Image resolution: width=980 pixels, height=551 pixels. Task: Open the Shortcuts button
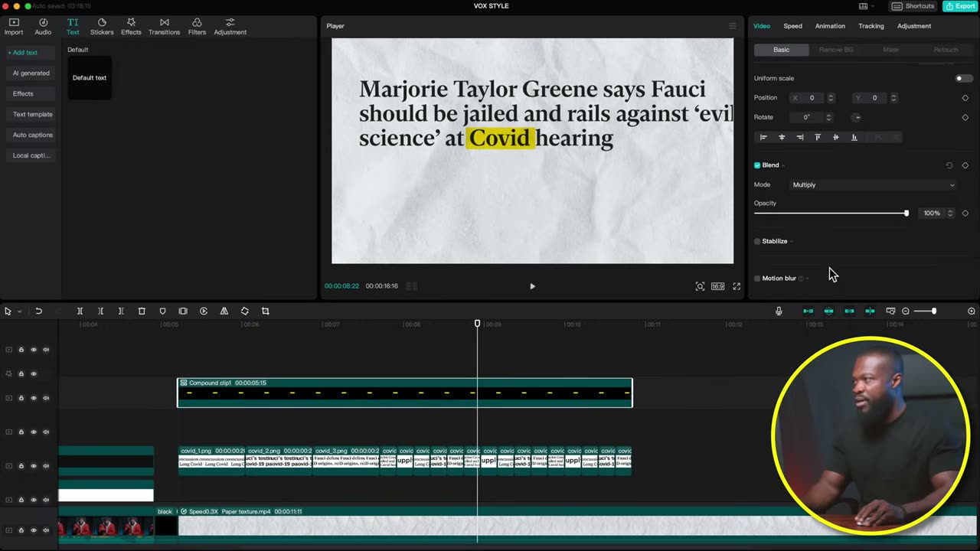coord(913,6)
